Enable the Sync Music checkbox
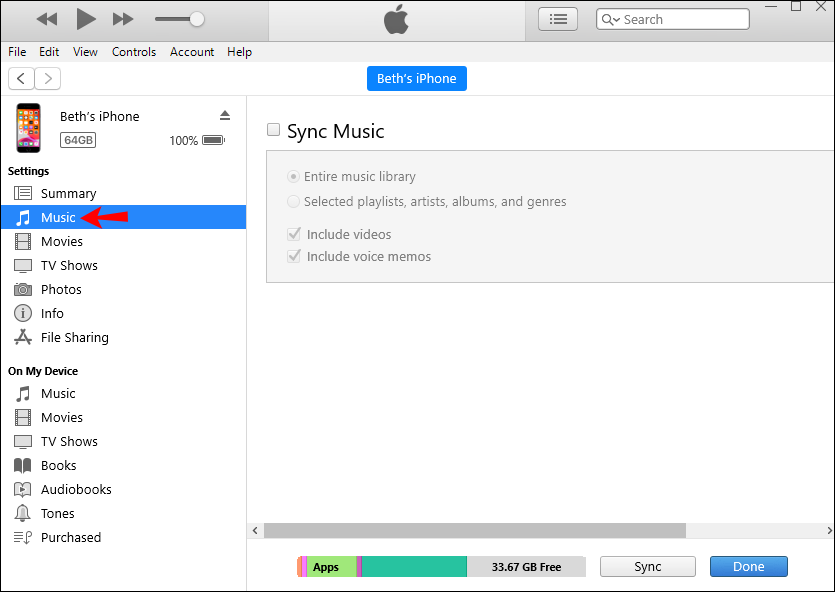835x592 pixels. 273,129
